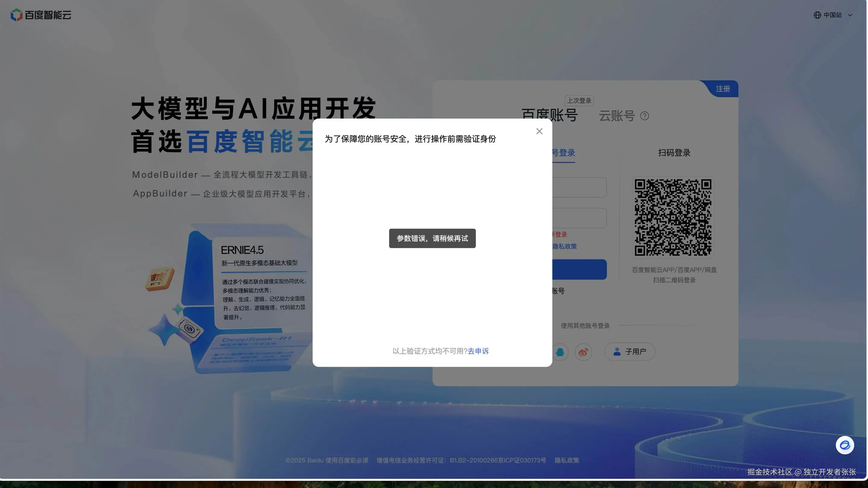
Task: Switch to the 扫码登录 tab
Action: coord(674,153)
